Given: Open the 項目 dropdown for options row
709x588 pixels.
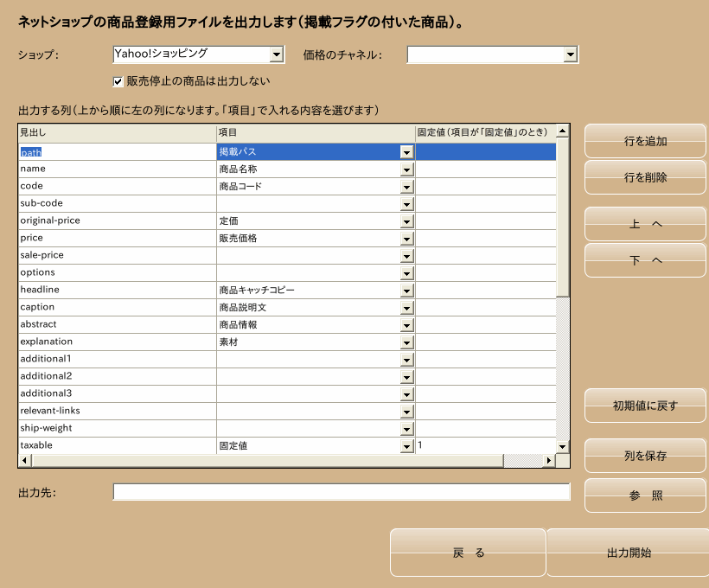Looking at the screenshot, I should 407,273.
